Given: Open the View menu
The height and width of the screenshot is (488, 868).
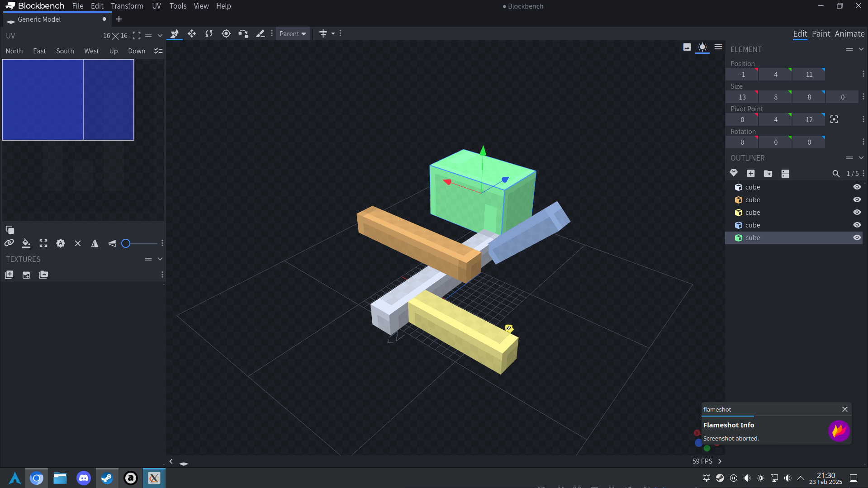Looking at the screenshot, I should coord(201,6).
